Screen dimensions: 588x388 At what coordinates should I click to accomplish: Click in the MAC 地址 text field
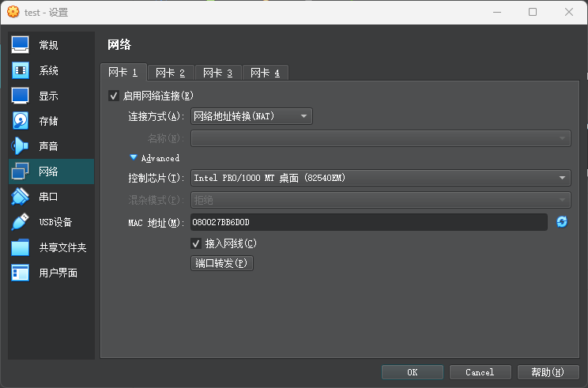click(368, 222)
